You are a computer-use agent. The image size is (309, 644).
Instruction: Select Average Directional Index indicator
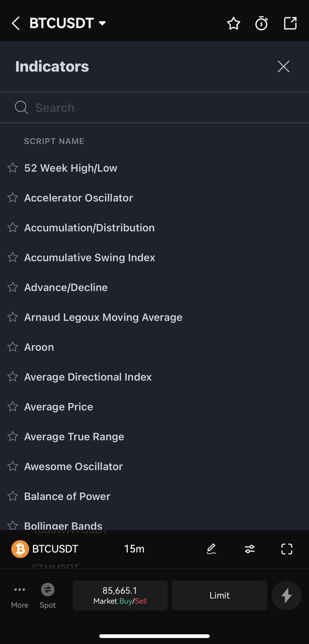pyautogui.click(x=88, y=377)
